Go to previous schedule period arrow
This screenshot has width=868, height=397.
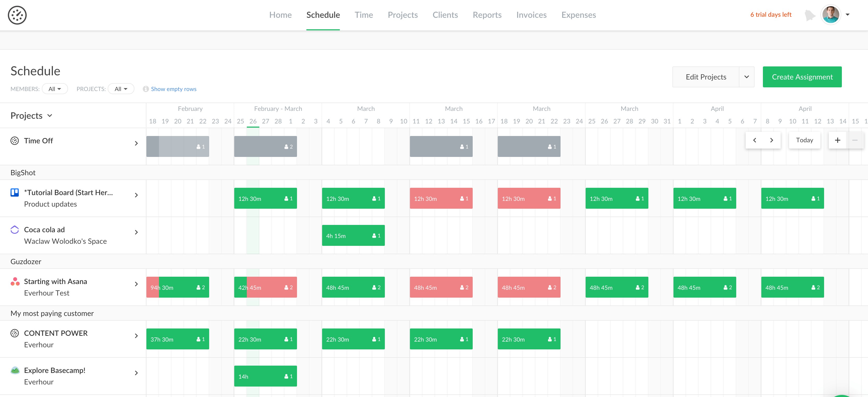coord(755,140)
